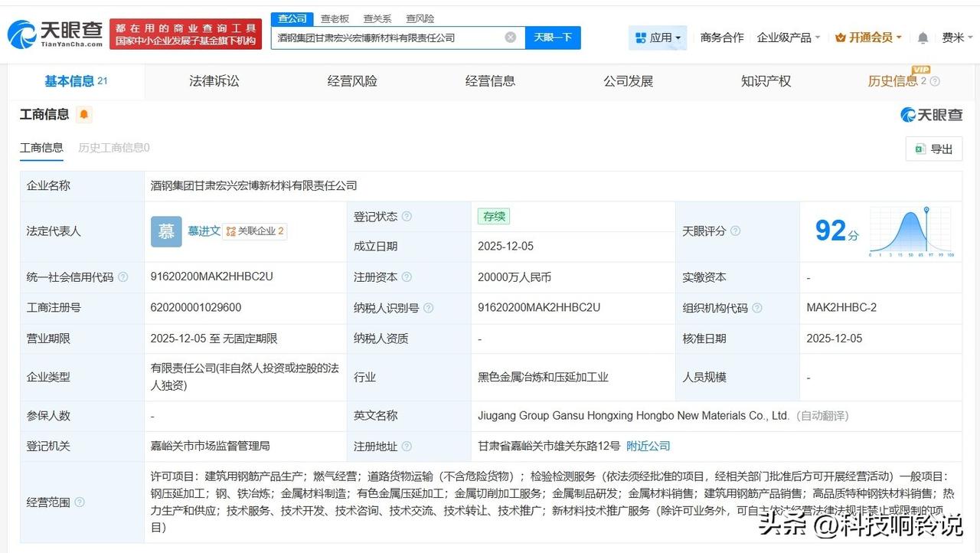
Task: Switch to the 法律诉讼 tab
Action: point(214,80)
